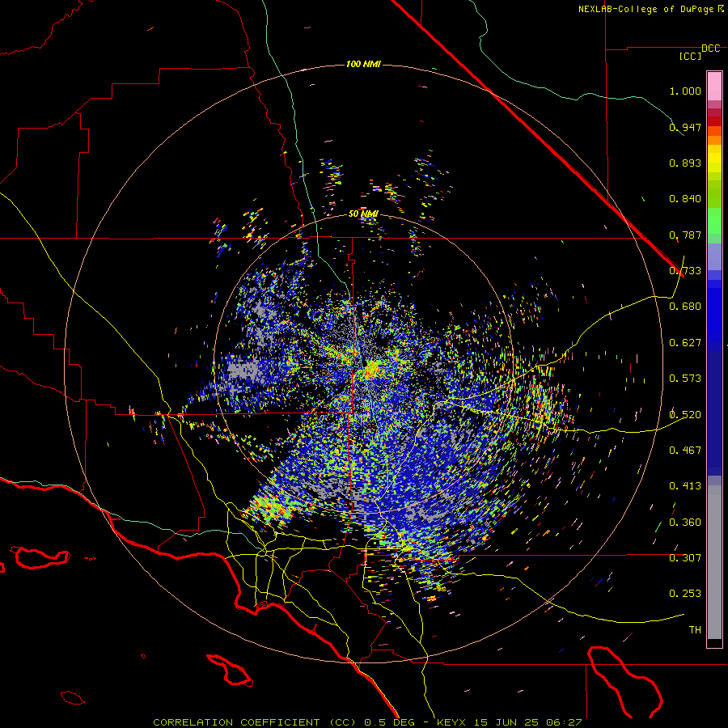
Task: Click the 0.787 color scale value
Action: 685,235
